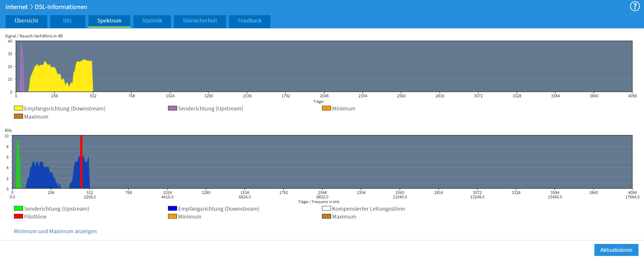This screenshot has height=258, width=644.
Task: Click the '17664.0' frequency axis value
Action: 632,197
